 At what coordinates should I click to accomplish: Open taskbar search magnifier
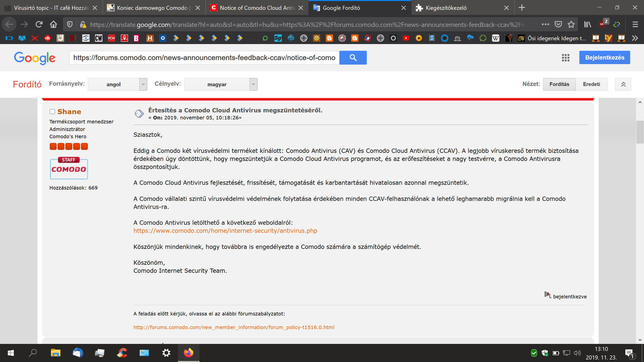tap(33, 353)
